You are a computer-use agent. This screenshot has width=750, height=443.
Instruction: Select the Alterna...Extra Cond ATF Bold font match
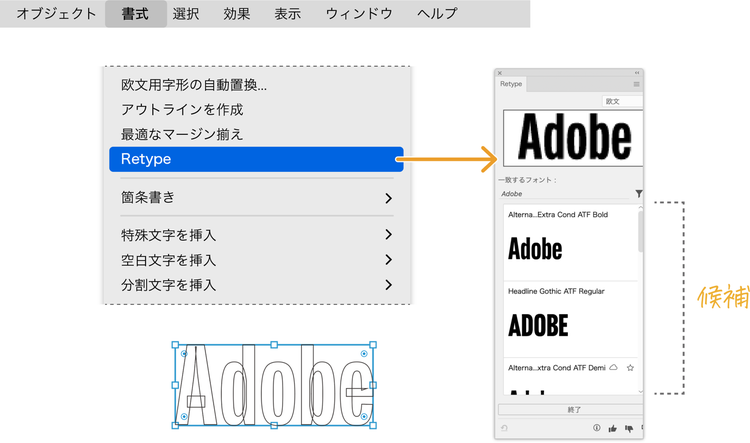pos(570,242)
